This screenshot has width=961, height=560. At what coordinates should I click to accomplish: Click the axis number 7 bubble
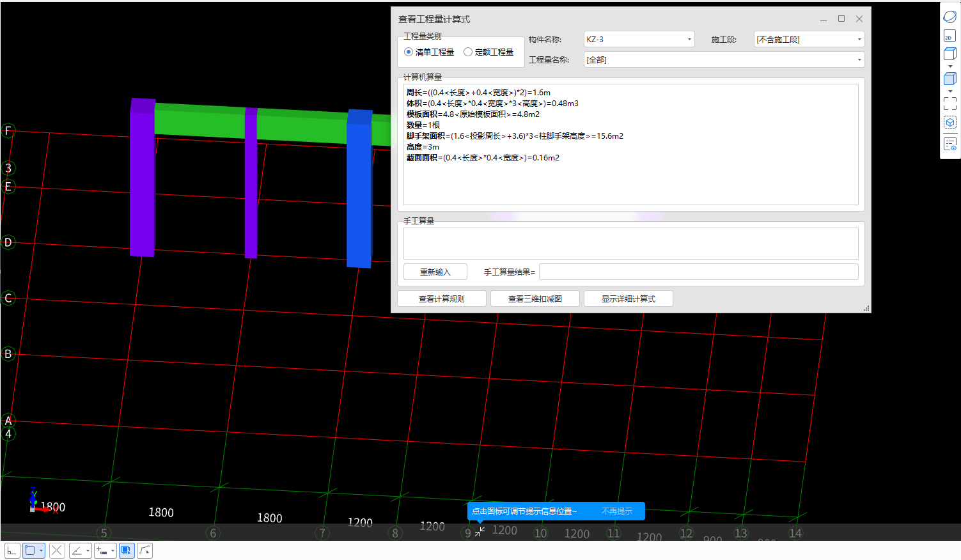coord(322,533)
